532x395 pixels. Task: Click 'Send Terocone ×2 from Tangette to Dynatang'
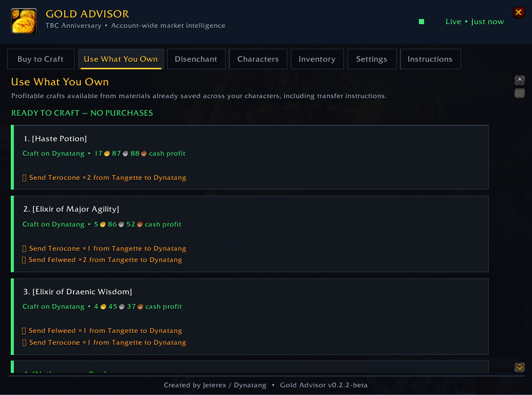coord(107,178)
